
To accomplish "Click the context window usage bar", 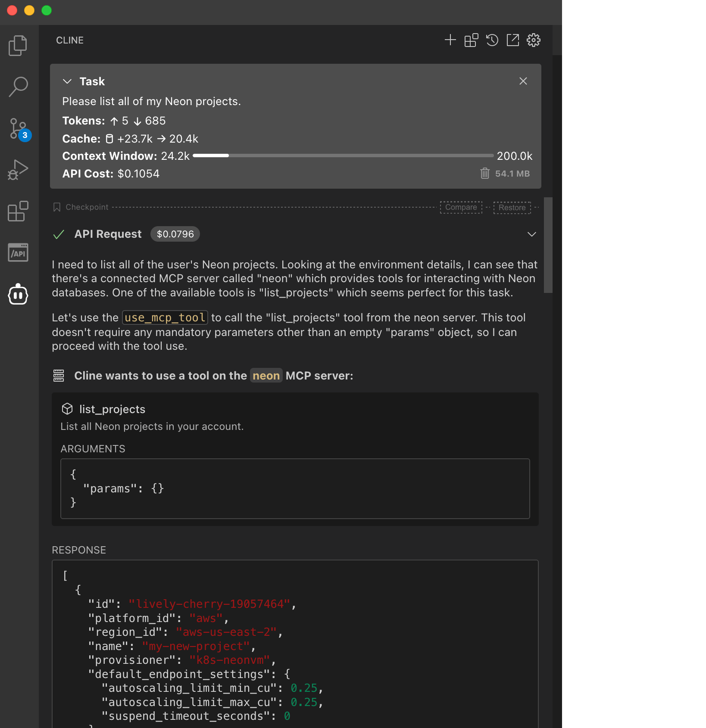I will (x=343, y=156).
